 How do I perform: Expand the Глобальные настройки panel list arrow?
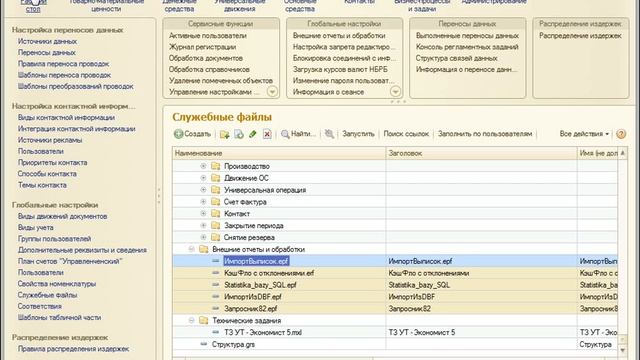click(x=395, y=91)
